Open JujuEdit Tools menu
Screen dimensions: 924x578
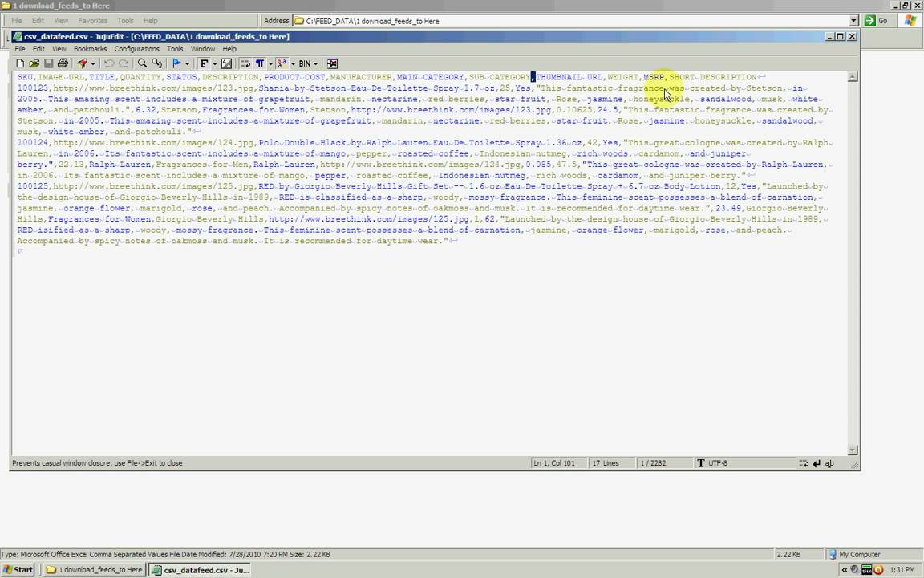coord(175,49)
